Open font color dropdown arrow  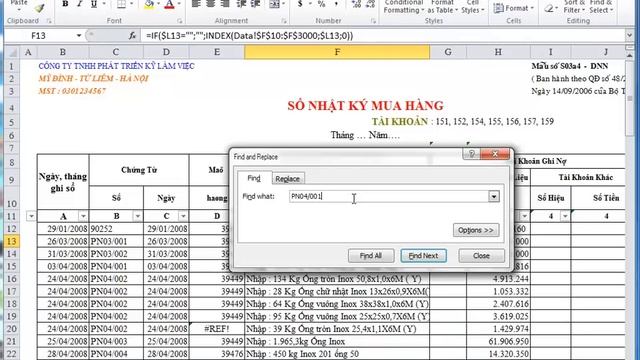179,4
